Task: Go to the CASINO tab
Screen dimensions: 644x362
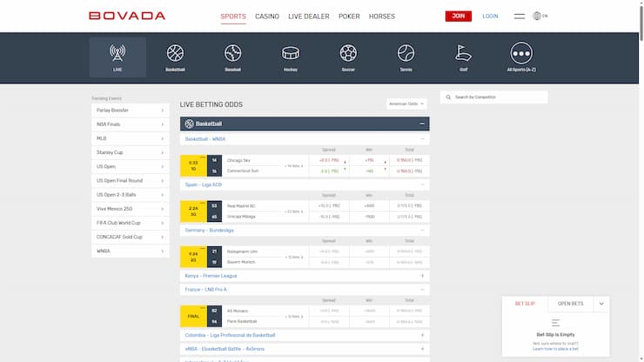Action: coord(267,17)
